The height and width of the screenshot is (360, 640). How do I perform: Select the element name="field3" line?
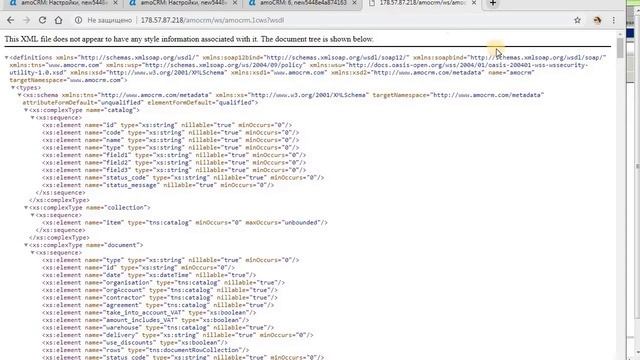coord(174,170)
